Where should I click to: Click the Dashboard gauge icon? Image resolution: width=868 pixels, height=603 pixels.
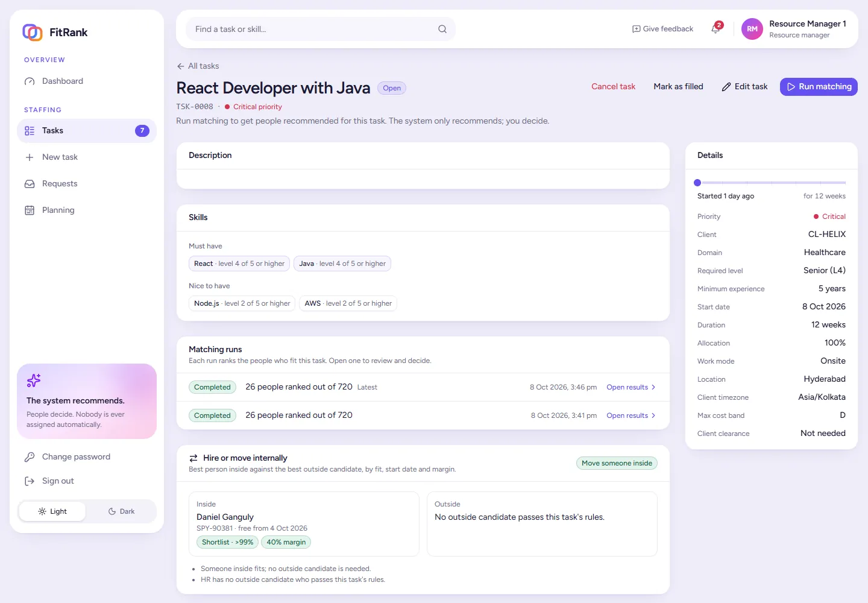click(x=30, y=81)
